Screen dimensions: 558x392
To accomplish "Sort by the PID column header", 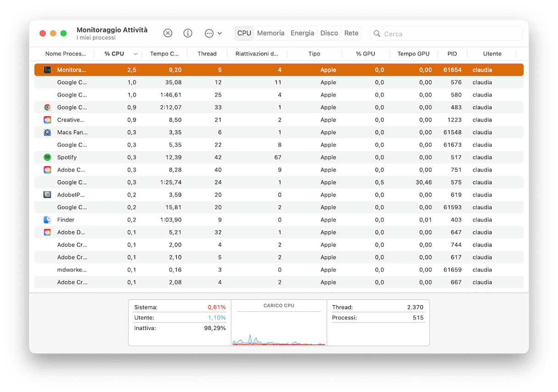I will tap(452, 54).
